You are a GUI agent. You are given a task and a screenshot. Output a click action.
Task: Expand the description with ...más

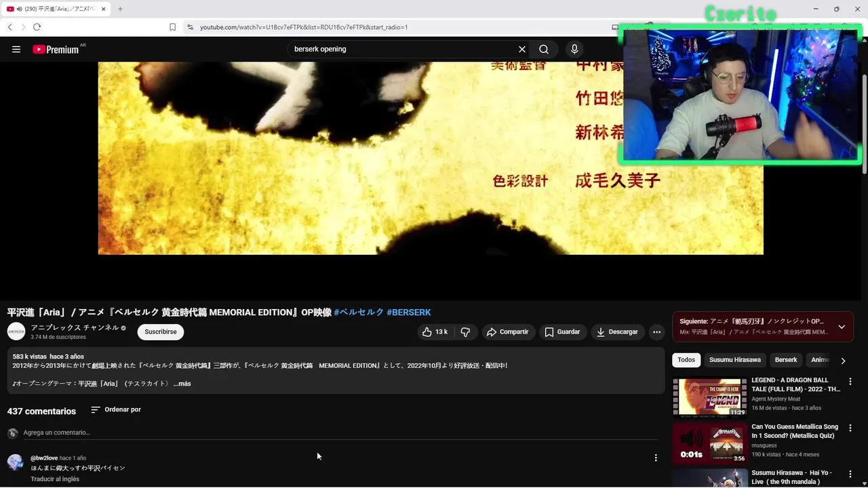182,384
